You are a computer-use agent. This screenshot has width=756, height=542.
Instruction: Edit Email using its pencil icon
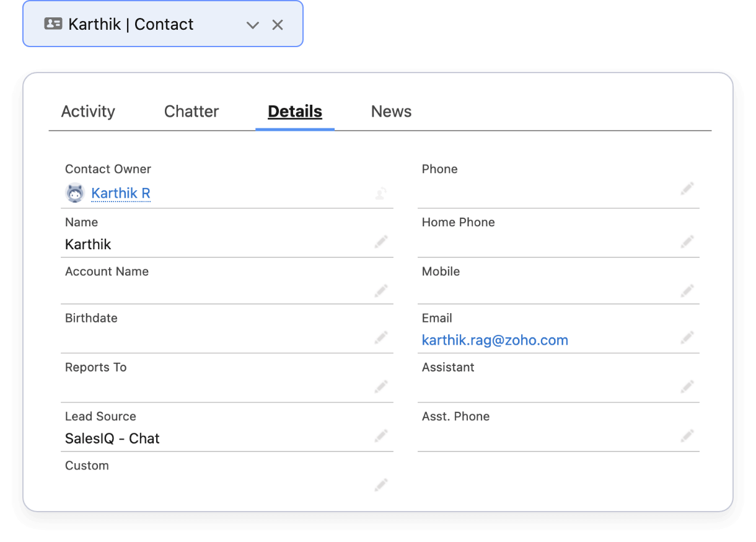click(687, 337)
